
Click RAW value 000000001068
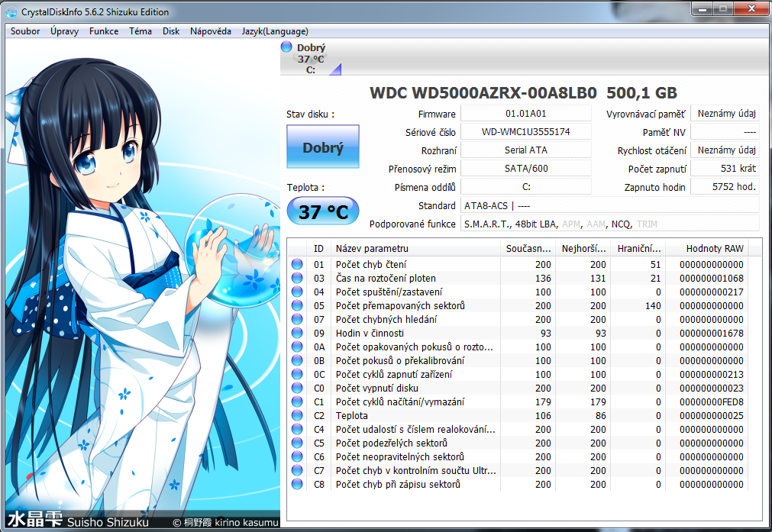[x=712, y=278]
